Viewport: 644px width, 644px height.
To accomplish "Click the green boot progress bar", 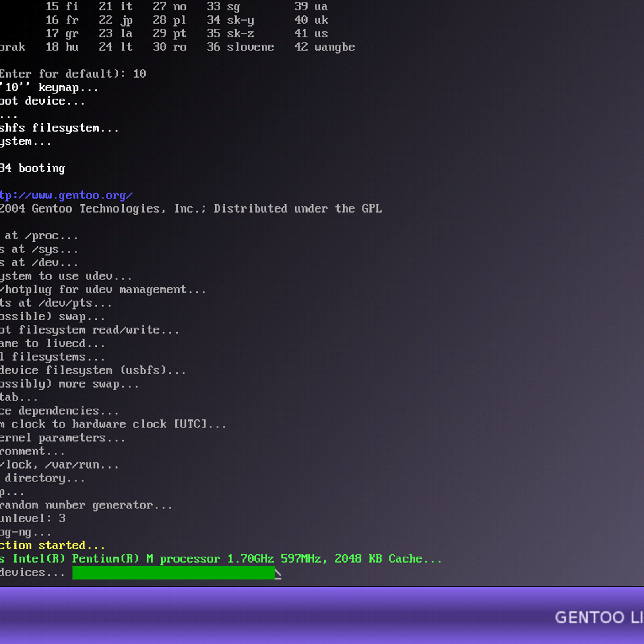I will coord(173,573).
